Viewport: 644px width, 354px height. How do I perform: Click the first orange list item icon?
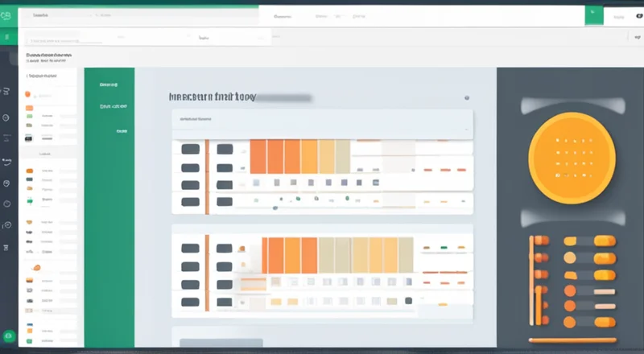pos(29,108)
